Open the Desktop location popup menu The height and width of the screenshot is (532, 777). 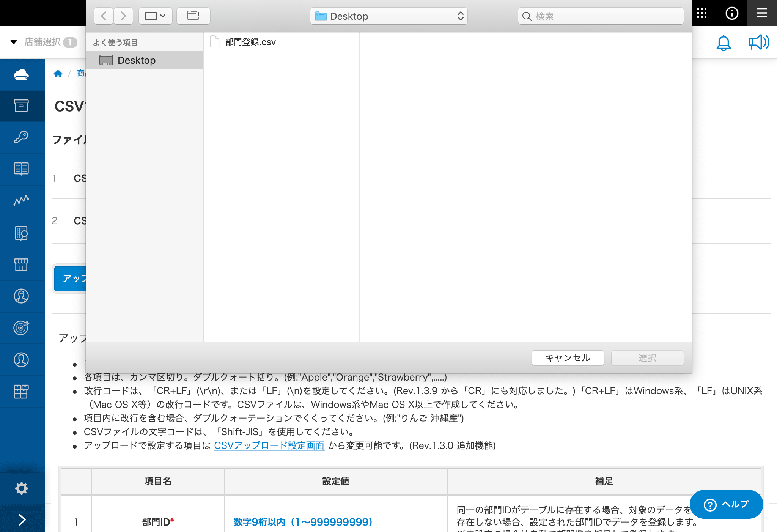coord(389,16)
